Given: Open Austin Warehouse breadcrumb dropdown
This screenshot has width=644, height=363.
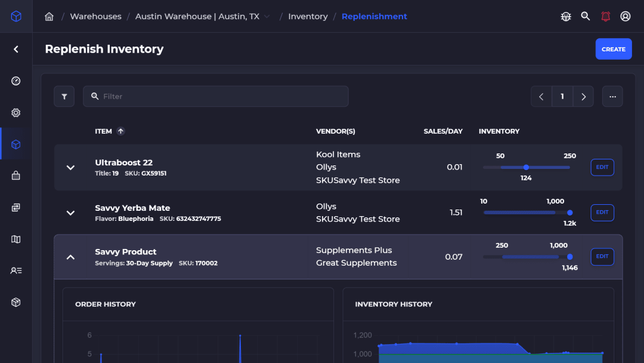Looking at the screenshot, I should point(267,17).
